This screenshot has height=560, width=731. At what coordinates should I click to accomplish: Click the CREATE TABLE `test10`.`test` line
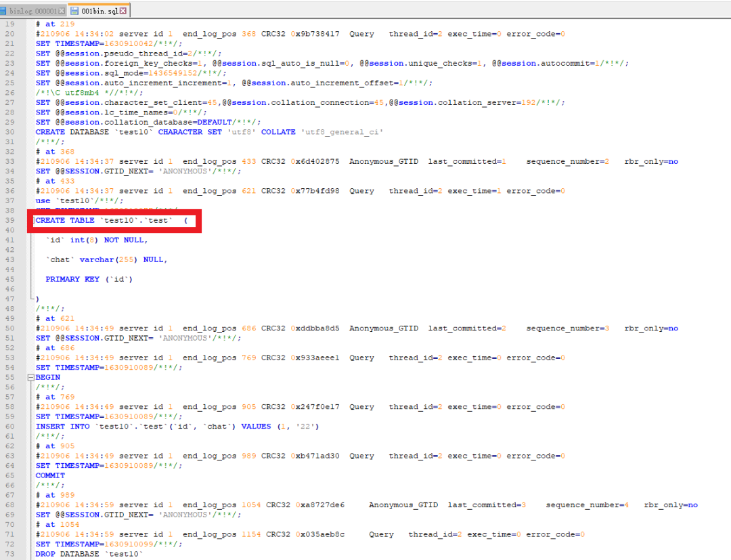click(112, 220)
